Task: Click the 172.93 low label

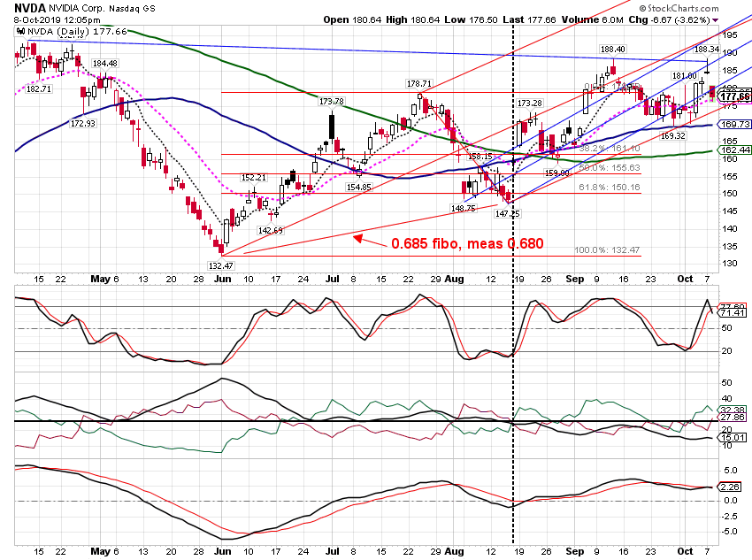Action: pos(83,124)
